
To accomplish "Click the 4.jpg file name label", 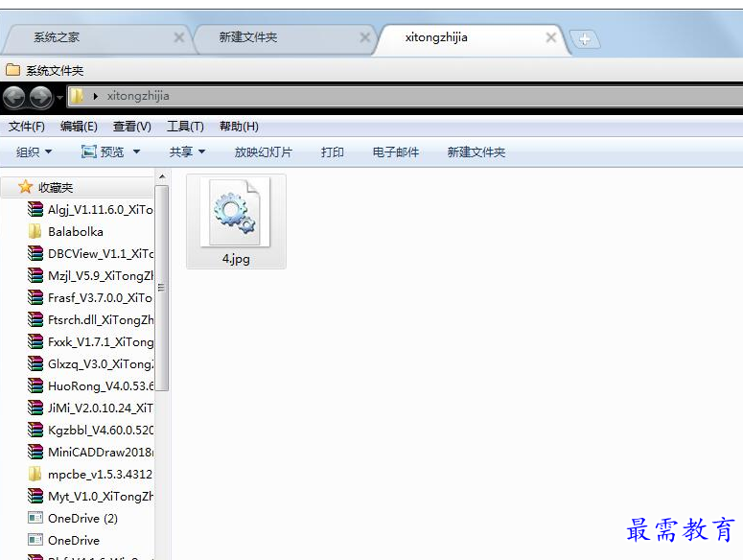I will coord(236,259).
